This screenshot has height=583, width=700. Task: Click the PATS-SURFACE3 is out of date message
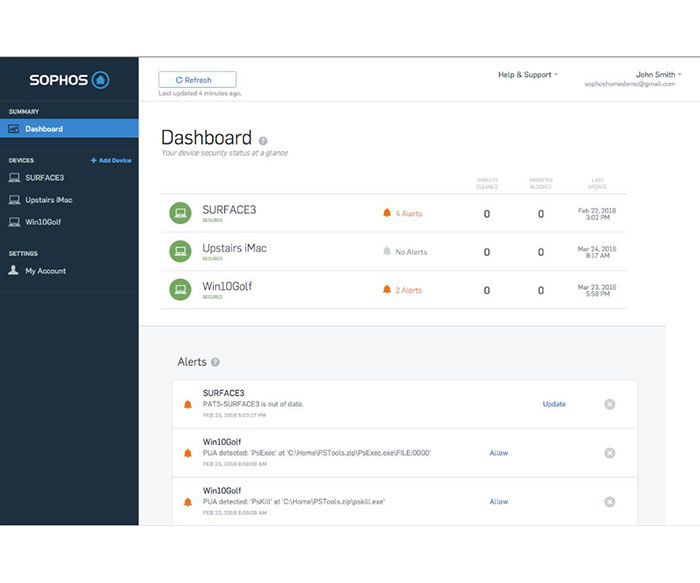coord(253,404)
